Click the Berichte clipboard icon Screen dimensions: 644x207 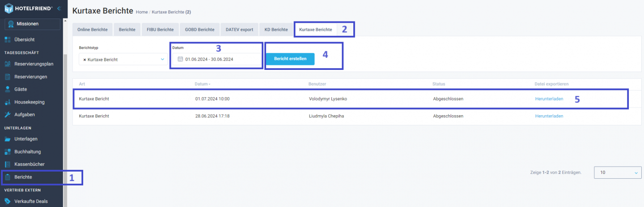8,177
